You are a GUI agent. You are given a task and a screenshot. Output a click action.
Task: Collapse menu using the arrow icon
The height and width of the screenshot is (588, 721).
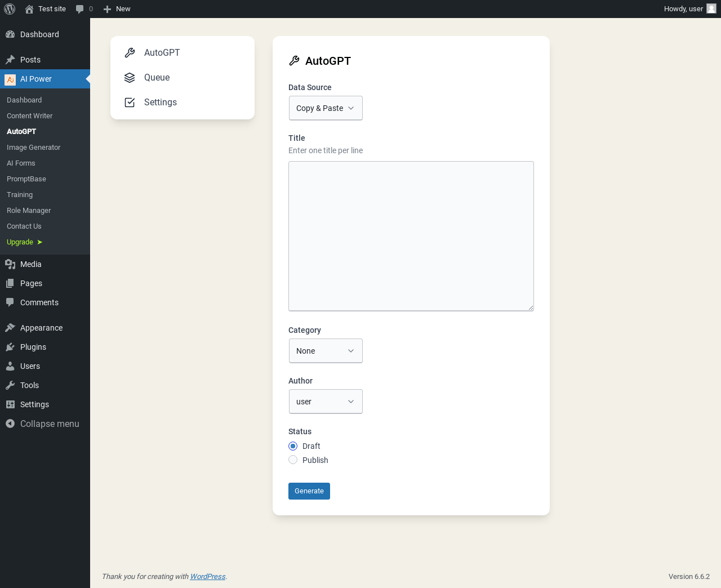point(10,424)
